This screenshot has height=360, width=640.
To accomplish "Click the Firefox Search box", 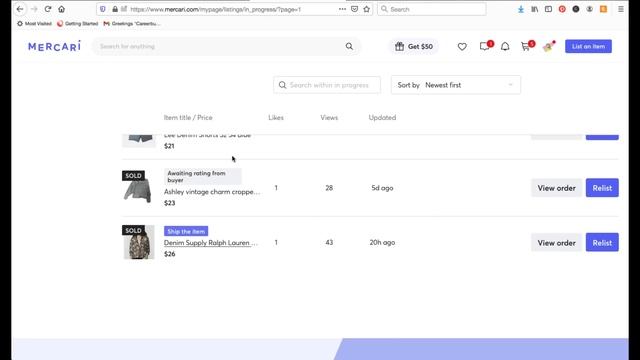I will (431, 9).
